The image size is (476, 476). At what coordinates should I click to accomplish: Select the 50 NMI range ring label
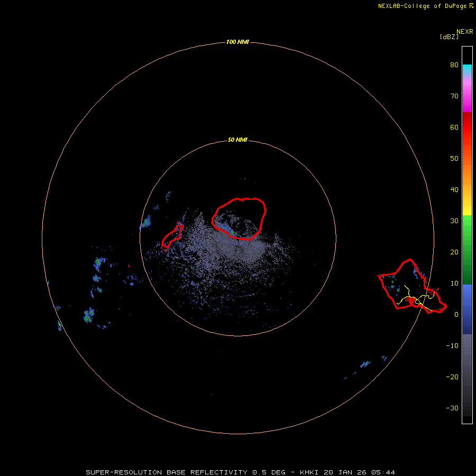[x=237, y=140]
